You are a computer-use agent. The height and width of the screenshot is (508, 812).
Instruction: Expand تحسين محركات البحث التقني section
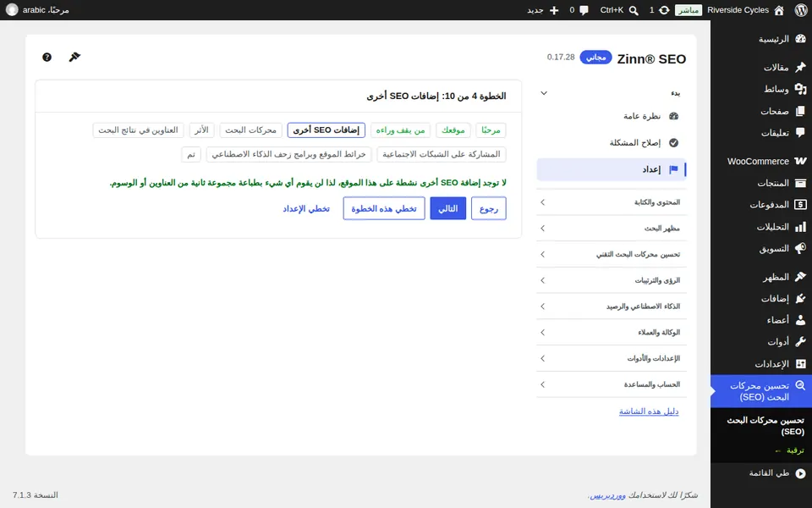tap(612, 254)
